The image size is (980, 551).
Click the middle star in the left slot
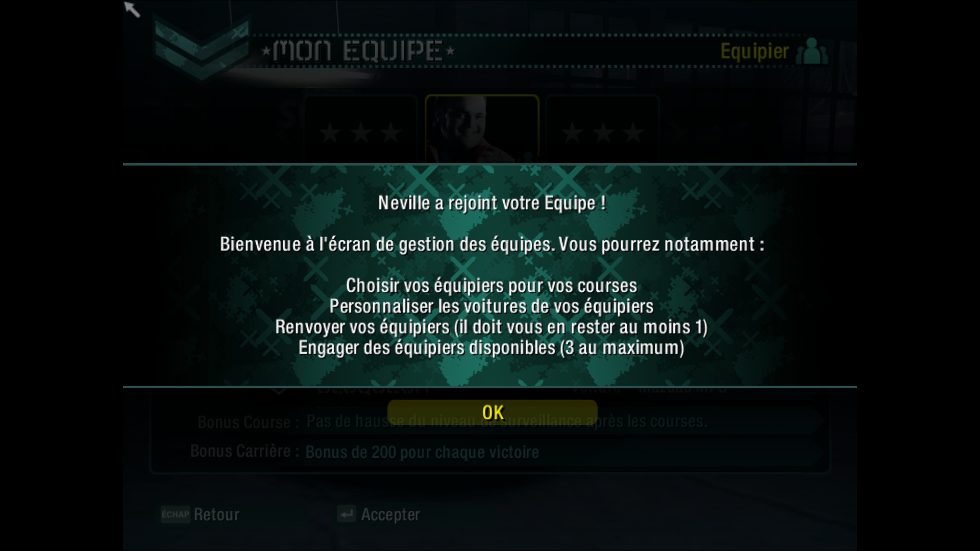pyautogui.click(x=361, y=133)
